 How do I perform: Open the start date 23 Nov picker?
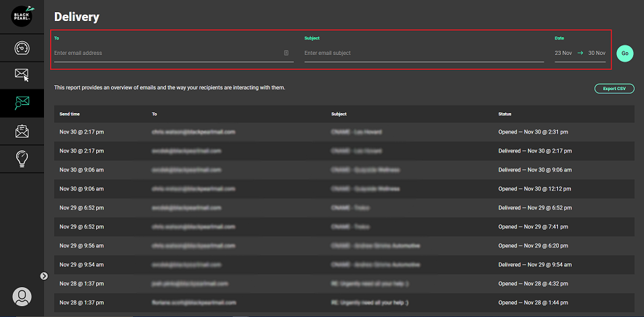563,53
